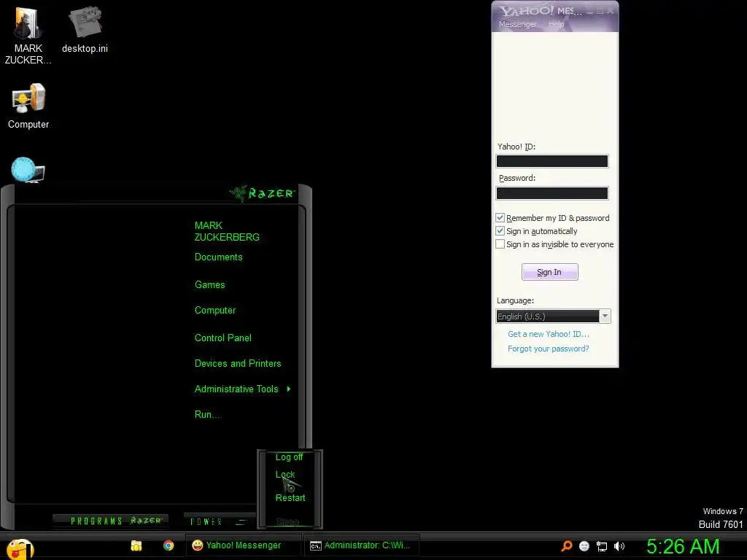Choose Lock in power menu
This screenshot has width=747, height=560.
coord(285,474)
